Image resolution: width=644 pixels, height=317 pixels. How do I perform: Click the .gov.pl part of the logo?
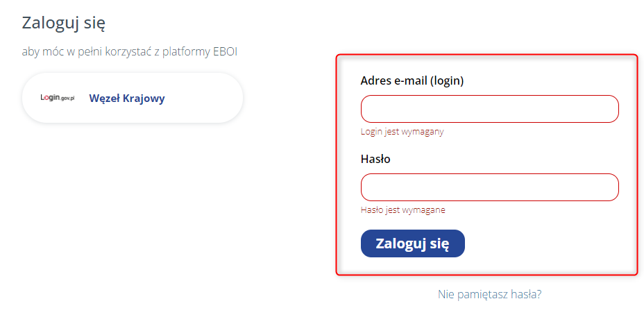tap(67, 99)
